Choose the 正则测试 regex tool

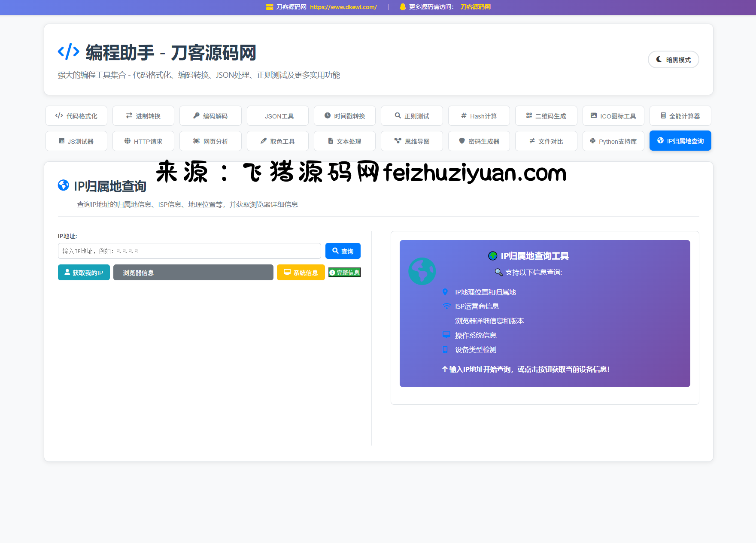tap(412, 116)
